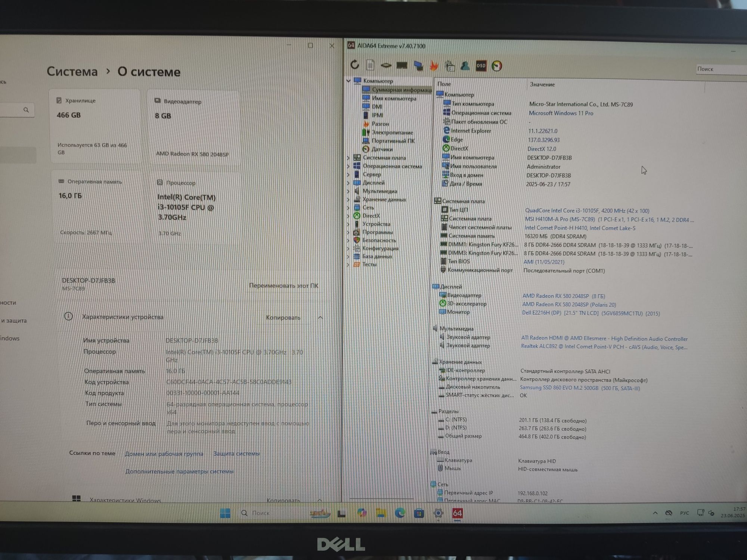Open the Microsoft Windows 11 Pro link
The height and width of the screenshot is (560, 747).
pos(561,113)
